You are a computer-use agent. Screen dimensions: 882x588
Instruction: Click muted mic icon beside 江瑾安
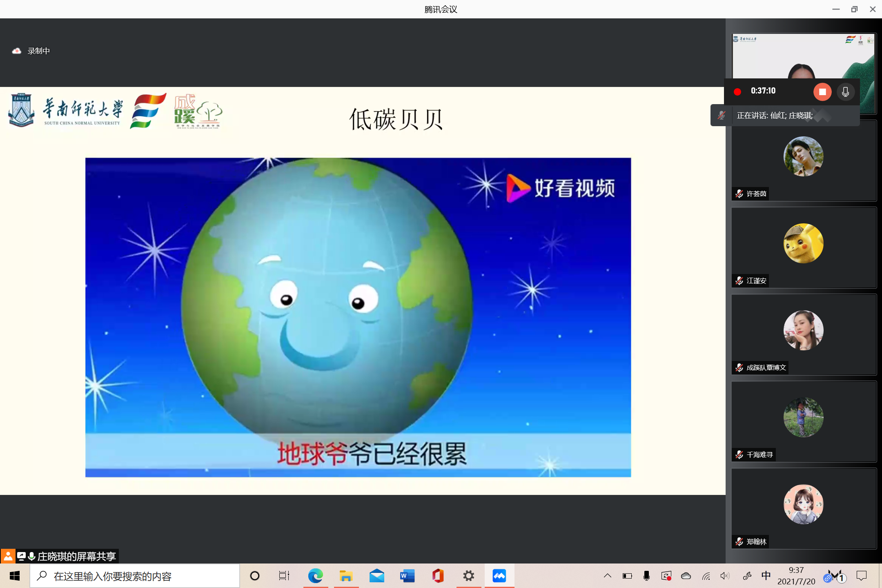point(739,281)
